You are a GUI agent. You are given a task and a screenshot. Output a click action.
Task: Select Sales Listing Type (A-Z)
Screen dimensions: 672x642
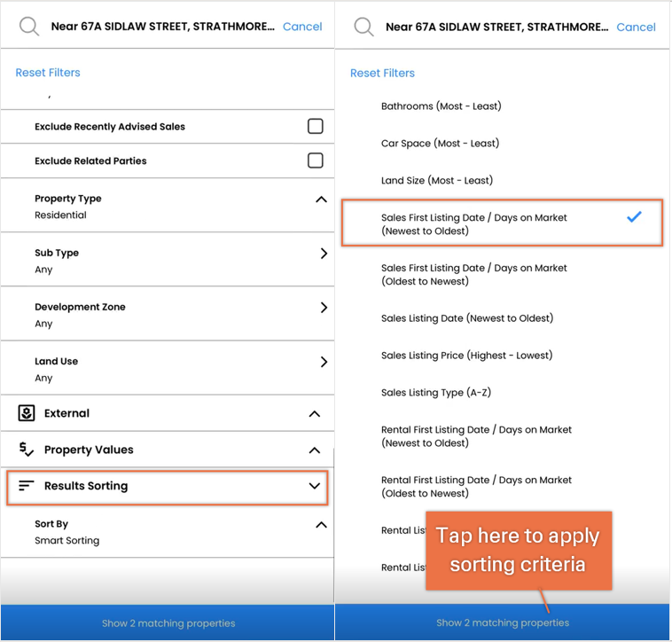pos(436,393)
